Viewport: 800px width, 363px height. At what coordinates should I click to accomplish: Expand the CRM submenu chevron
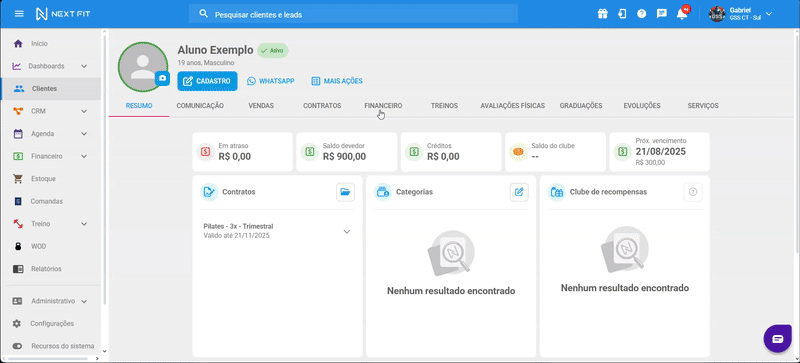(84, 111)
